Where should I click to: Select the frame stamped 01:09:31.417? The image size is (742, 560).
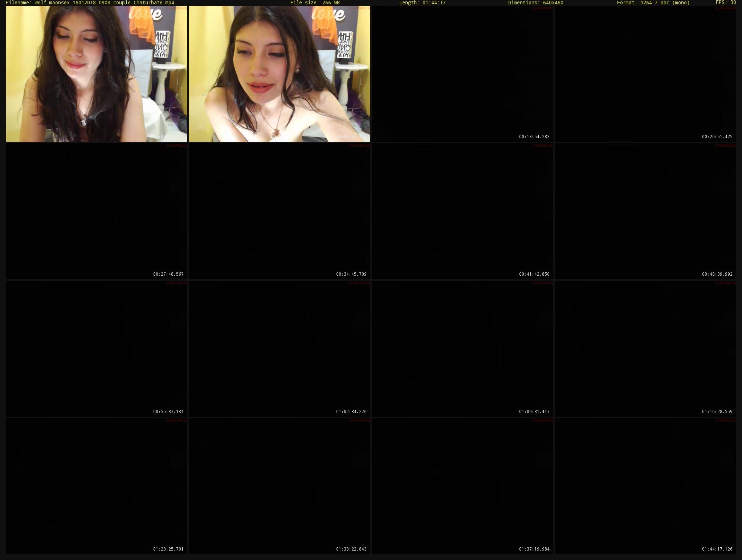point(462,349)
